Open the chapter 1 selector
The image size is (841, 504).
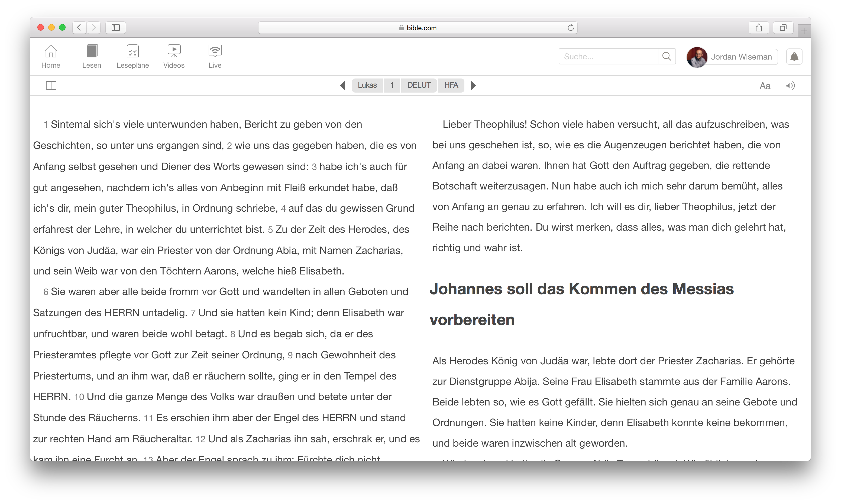point(392,85)
